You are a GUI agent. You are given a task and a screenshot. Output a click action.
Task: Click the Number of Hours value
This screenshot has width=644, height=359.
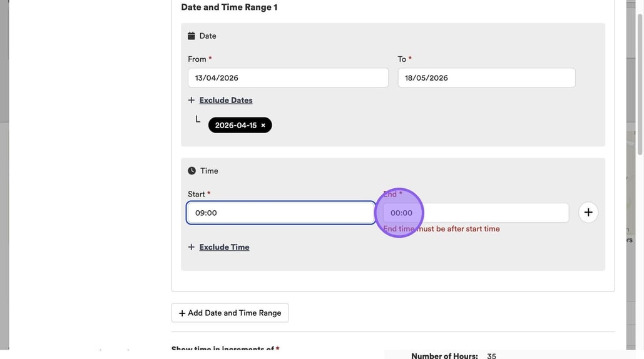(x=491, y=356)
